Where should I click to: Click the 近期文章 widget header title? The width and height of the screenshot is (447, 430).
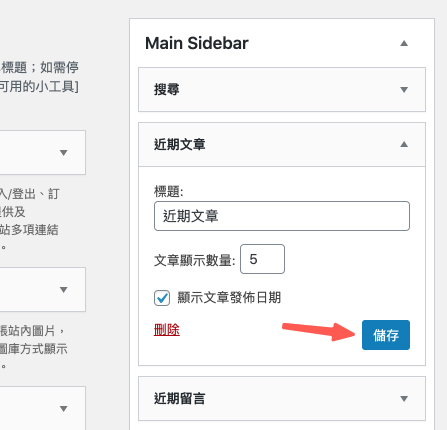point(180,145)
